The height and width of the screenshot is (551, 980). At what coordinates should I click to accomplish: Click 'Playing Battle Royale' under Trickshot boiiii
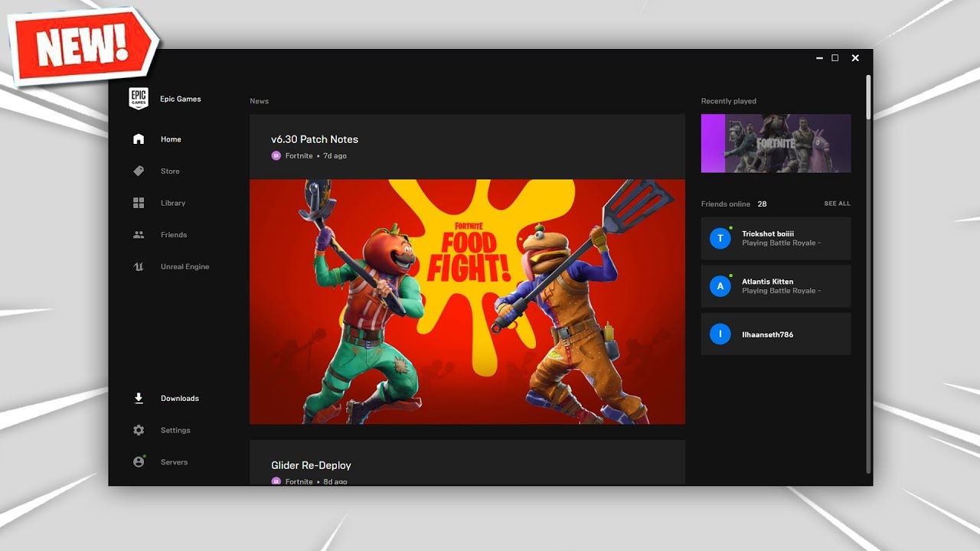tap(781, 243)
